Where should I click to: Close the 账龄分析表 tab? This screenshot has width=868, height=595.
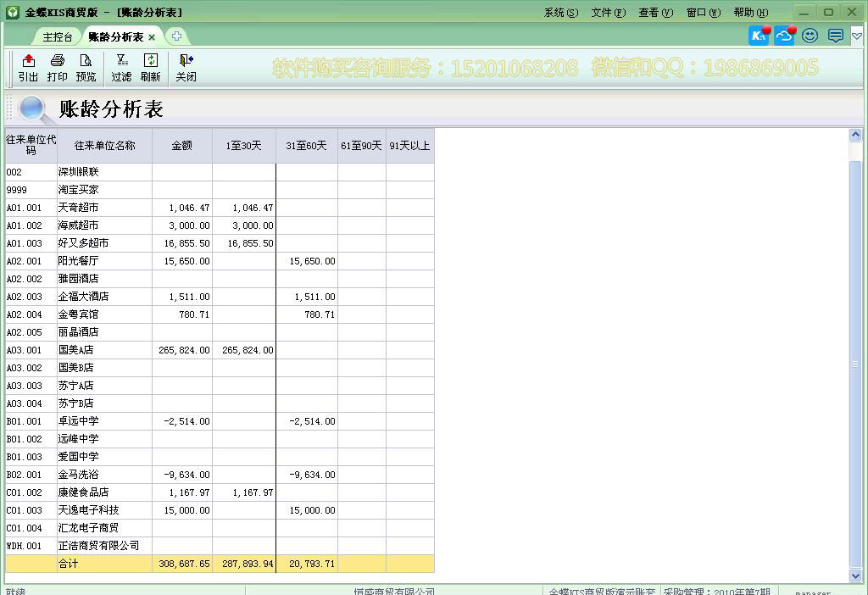152,37
